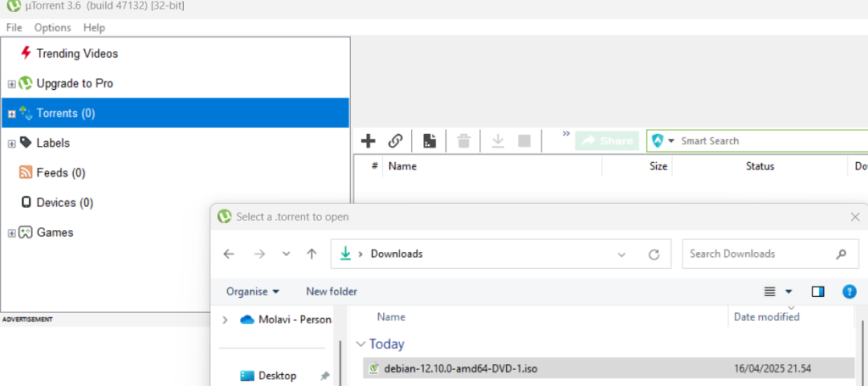This screenshot has height=386, width=868.
Task: Open the search provider shield dropdown
Action: [x=663, y=141]
